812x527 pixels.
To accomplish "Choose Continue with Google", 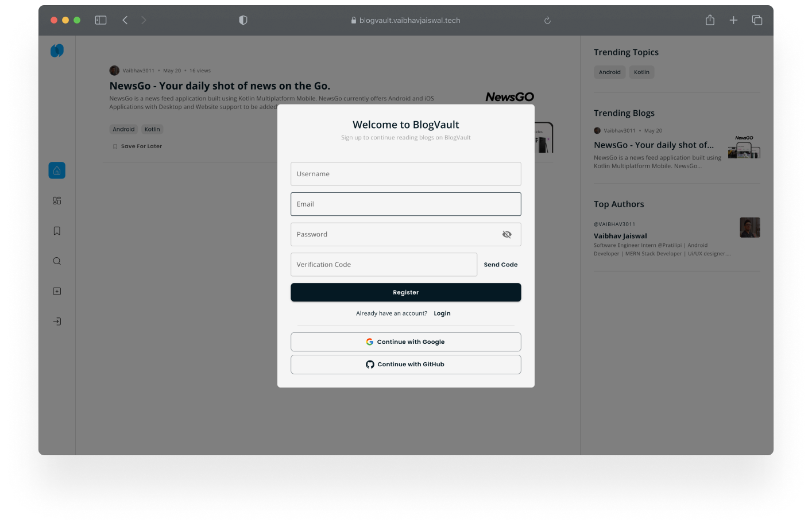I will (405, 342).
